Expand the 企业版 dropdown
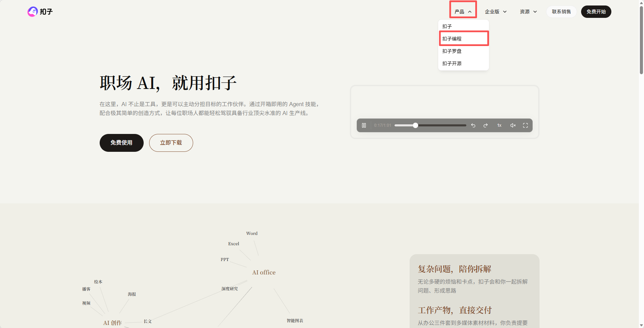The height and width of the screenshot is (328, 644). pyautogui.click(x=496, y=12)
